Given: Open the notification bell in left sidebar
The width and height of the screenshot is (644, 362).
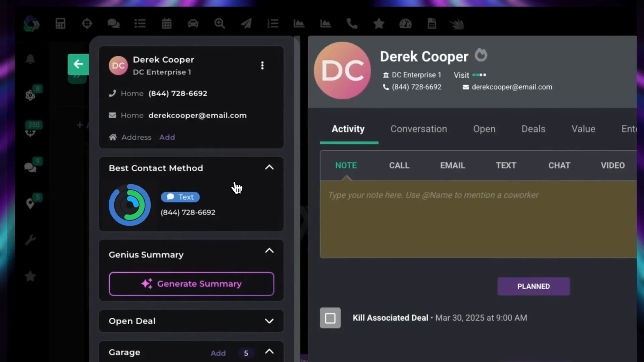Looking at the screenshot, I should point(30,59).
